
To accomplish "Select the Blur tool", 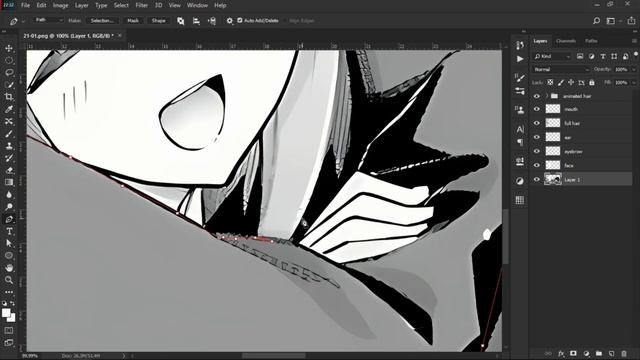I will point(9,195).
